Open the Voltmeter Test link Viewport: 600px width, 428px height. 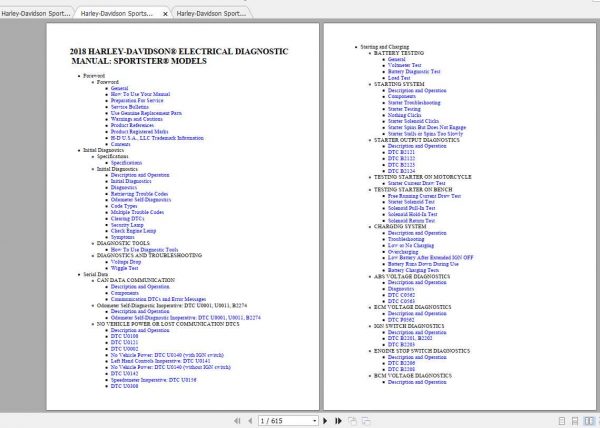click(404, 65)
